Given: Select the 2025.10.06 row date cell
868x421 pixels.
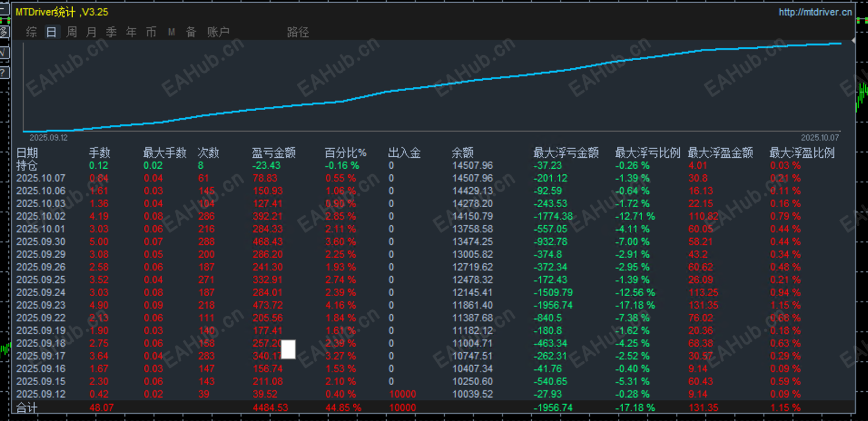Looking at the screenshot, I should pyautogui.click(x=41, y=191).
